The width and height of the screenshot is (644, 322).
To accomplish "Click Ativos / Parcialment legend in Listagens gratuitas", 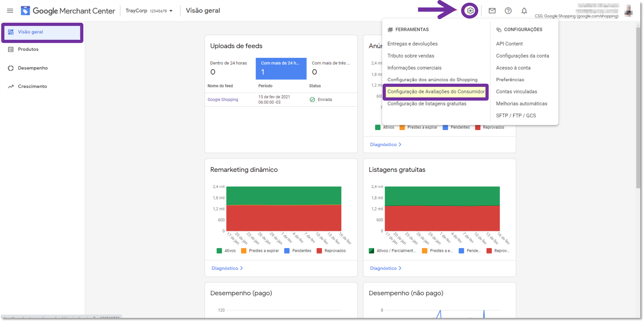I will point(392,251).
